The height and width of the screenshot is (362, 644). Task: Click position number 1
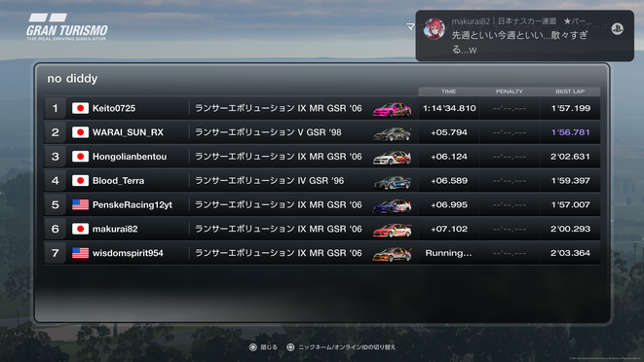(55, 108)
